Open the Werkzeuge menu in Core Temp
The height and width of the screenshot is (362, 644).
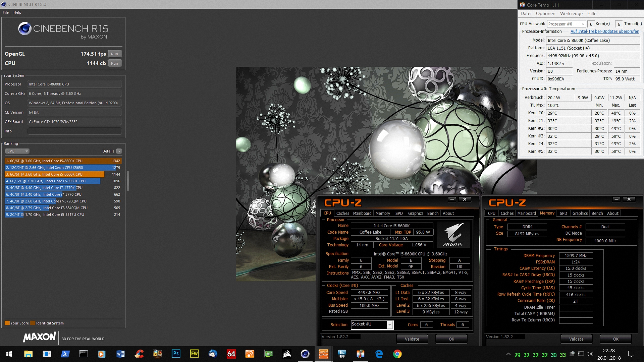(571, 13)
